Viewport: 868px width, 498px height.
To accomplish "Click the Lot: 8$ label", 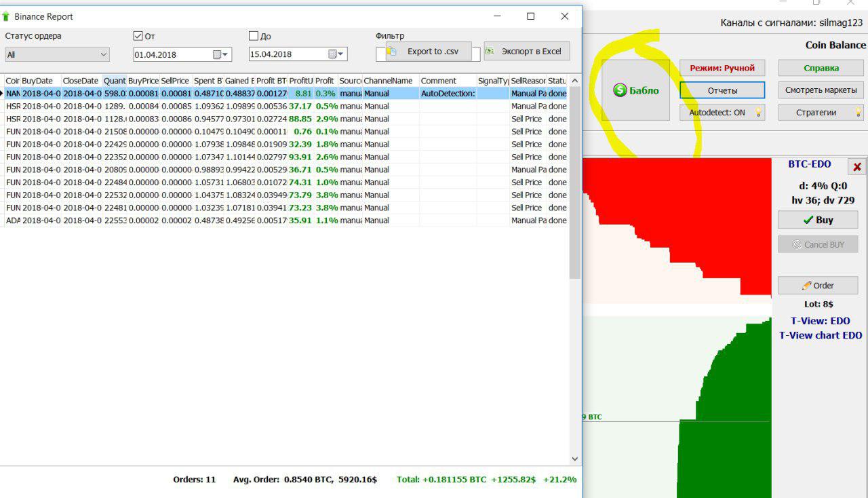I will point(818,305).
